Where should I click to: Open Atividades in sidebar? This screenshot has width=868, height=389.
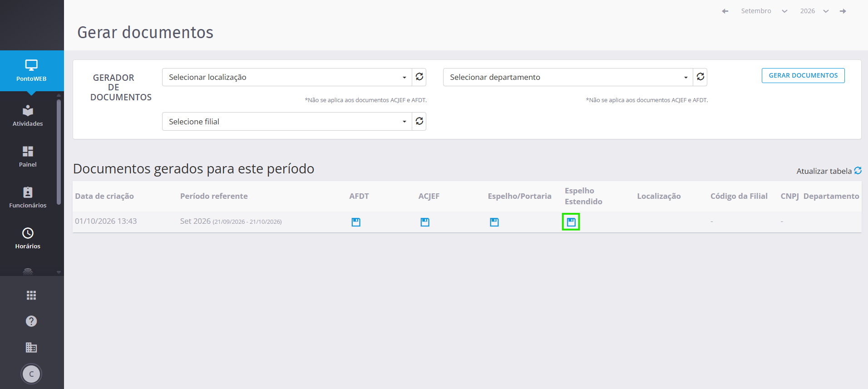coord(28,116)
